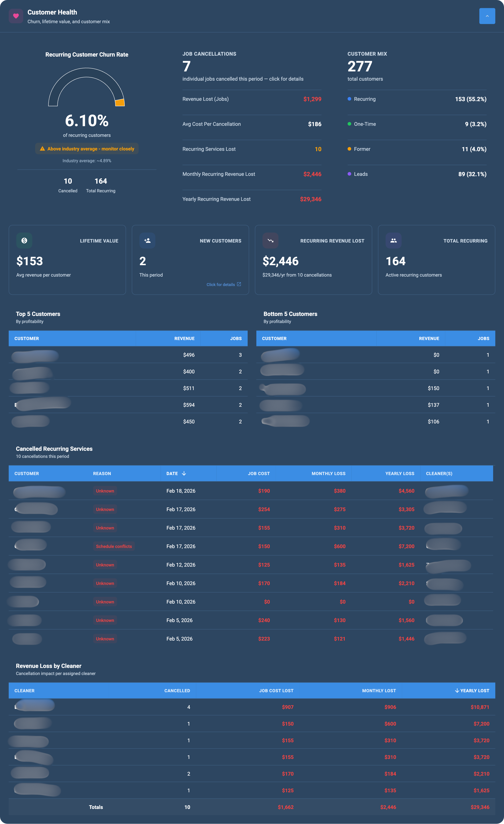The image size is (504, 824).
Task: Click the DATE sort arrow in Cancelled Recurring Services
Action: pyautogui.click(x=184, y=473)
